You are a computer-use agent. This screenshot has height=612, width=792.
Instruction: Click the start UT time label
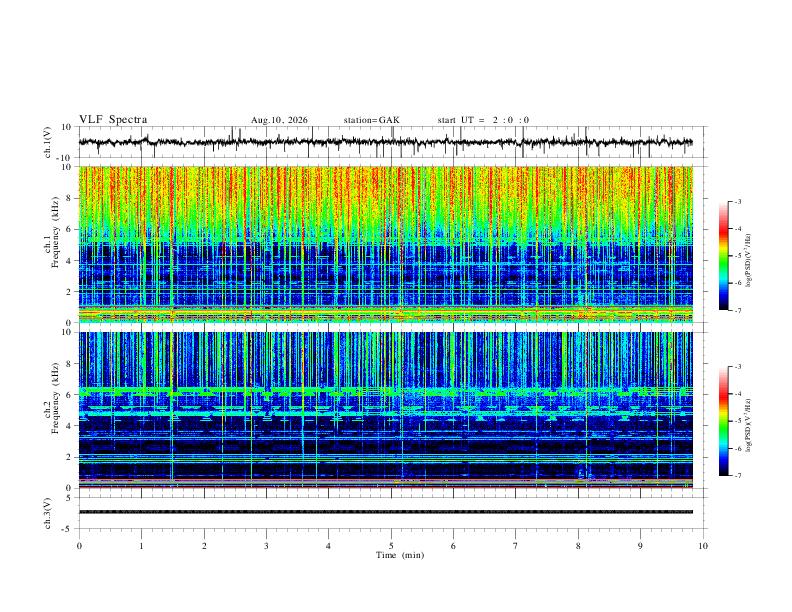pos(483,120)
